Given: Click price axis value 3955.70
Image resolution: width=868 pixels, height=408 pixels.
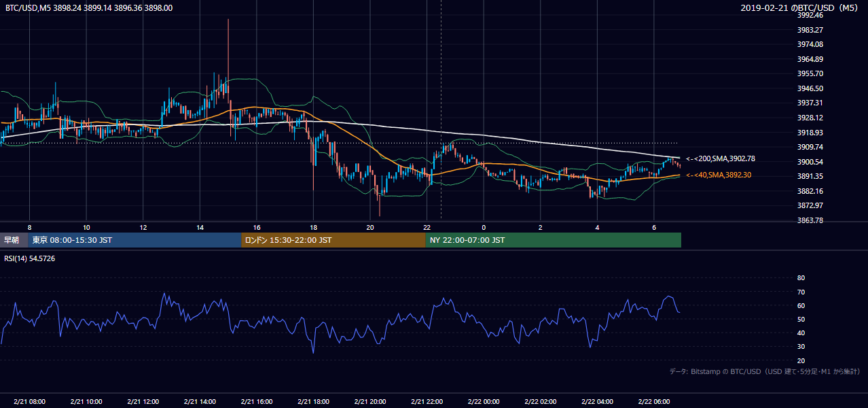Looking at the screenshot, I should tap(810, 73).
